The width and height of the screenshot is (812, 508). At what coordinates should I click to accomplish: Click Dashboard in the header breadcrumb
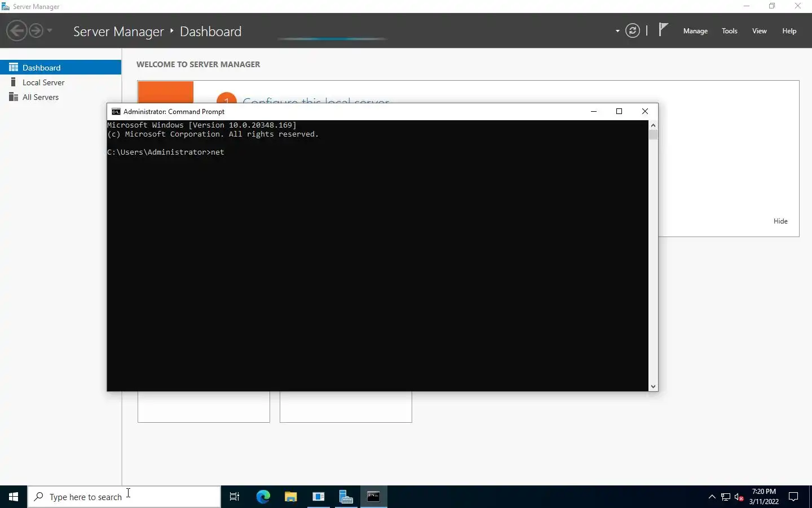tap(211, 32)
